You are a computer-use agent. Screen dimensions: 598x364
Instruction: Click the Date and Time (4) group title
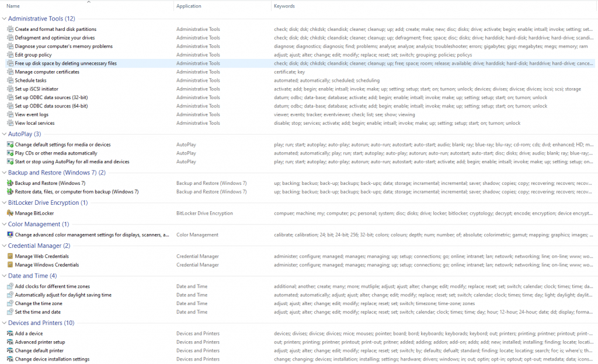click(33, 276)
